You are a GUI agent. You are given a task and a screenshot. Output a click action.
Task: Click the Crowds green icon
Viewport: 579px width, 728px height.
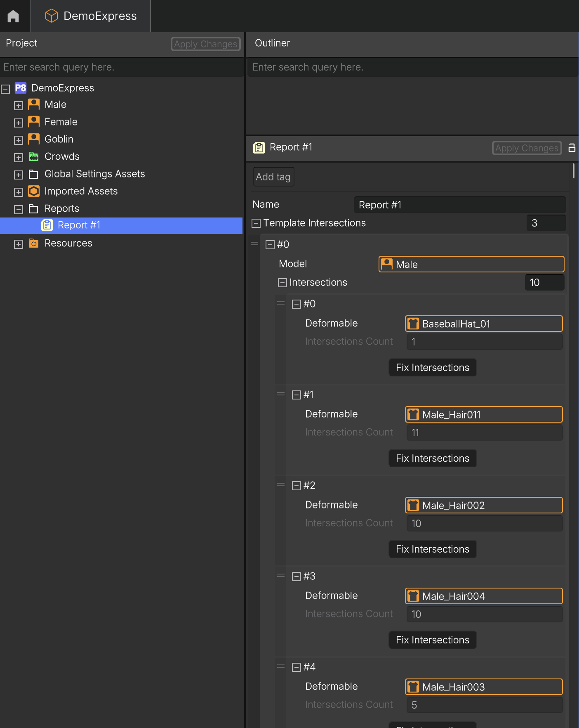click(34, 156)
